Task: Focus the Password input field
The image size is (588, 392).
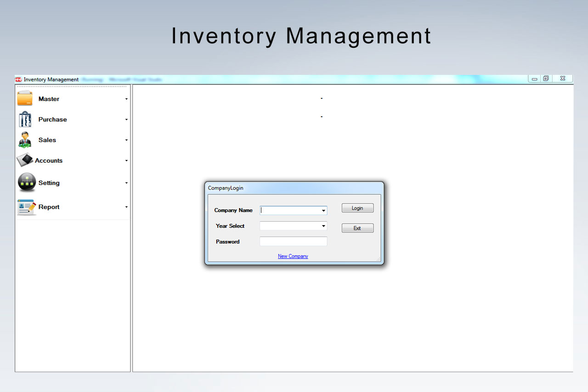Action: (x=293, y=241)
